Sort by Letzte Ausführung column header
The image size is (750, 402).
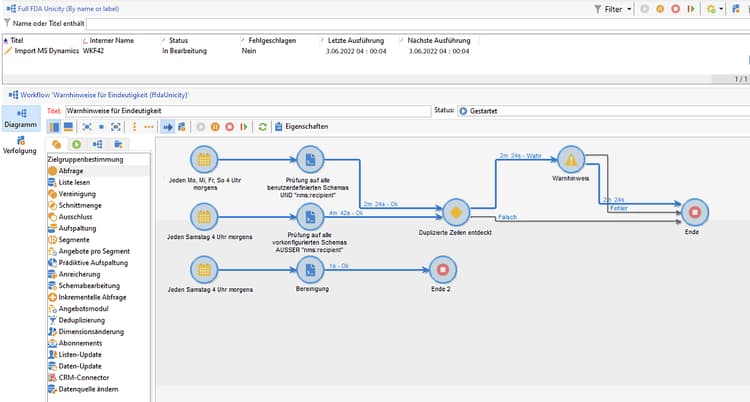point(355,41)
